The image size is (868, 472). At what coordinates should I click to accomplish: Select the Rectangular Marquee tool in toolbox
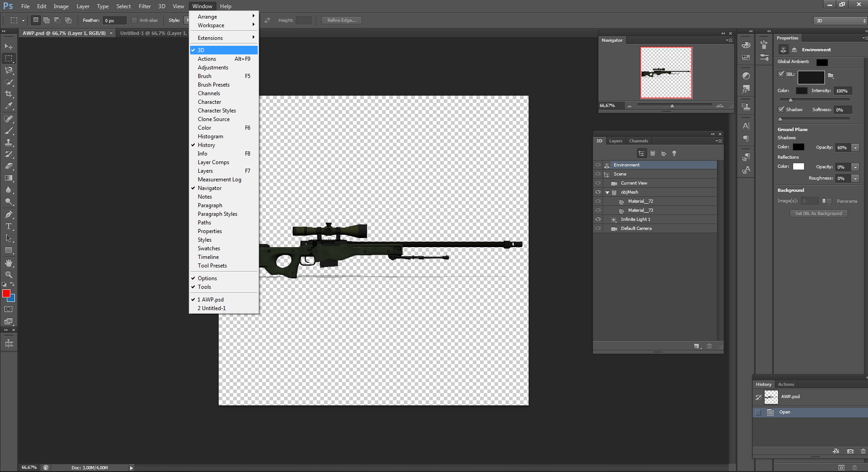coord(9,58)
